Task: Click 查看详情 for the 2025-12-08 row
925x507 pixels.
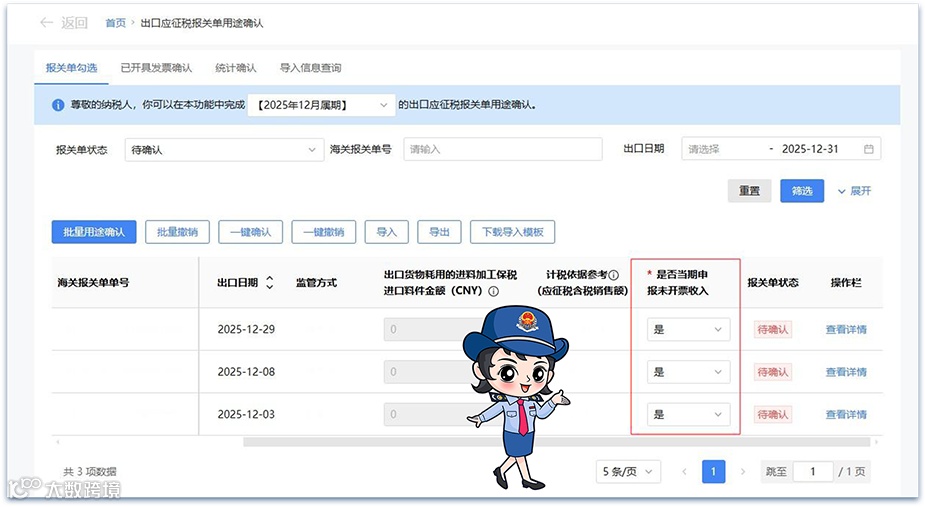Action: (846, 372)
